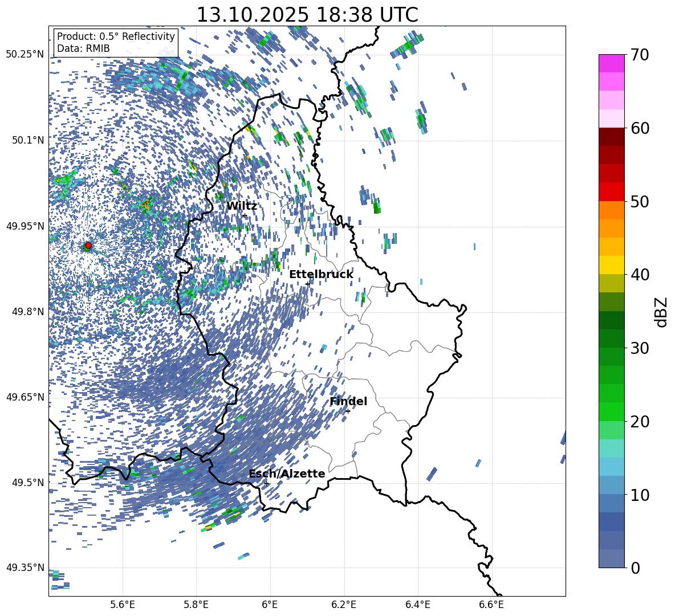Click the 49.5°N latitude label

[x=27, y=482]
